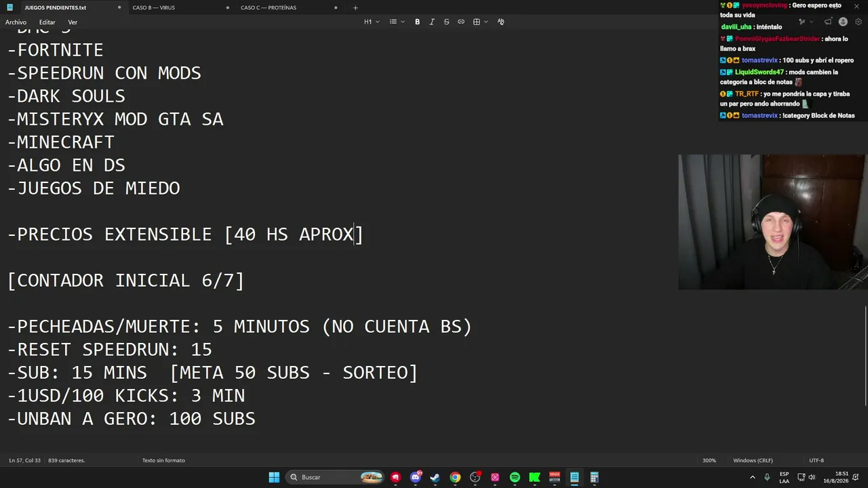This screenshot has height=488, width=868.
Task: Open the Editar menu
Action: pyautogui.click(x=47, y=22)
